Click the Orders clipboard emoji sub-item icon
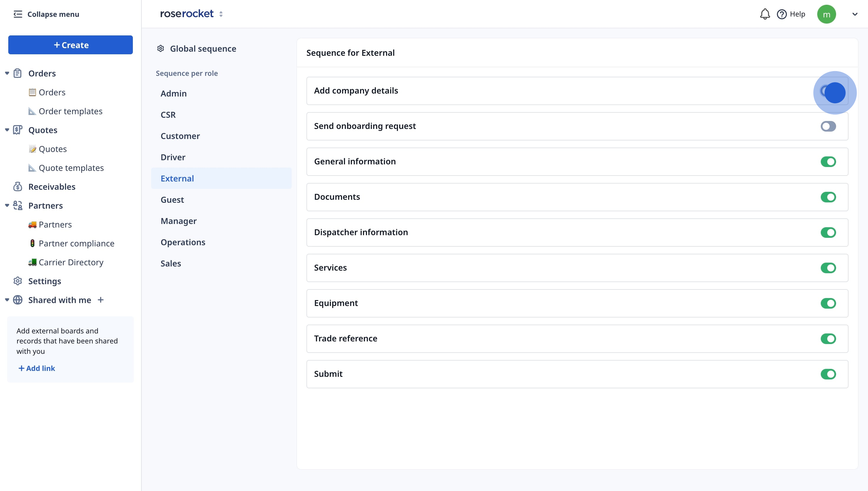 32,92
